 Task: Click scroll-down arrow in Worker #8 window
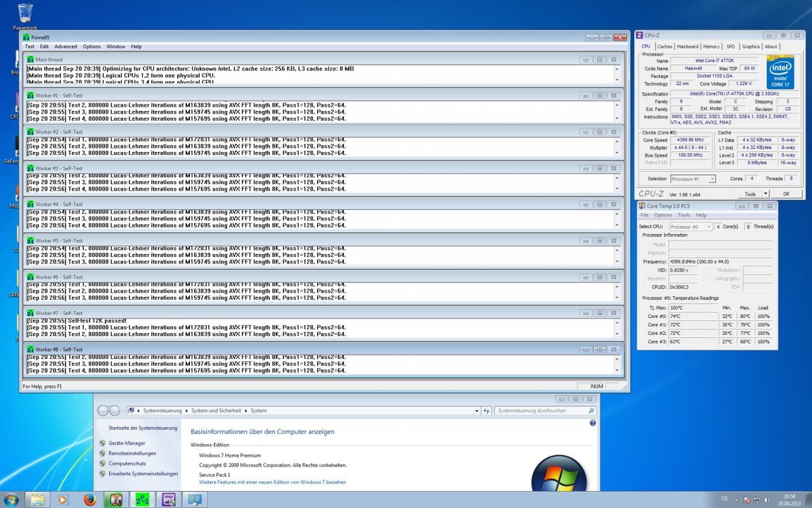point(617,370)
